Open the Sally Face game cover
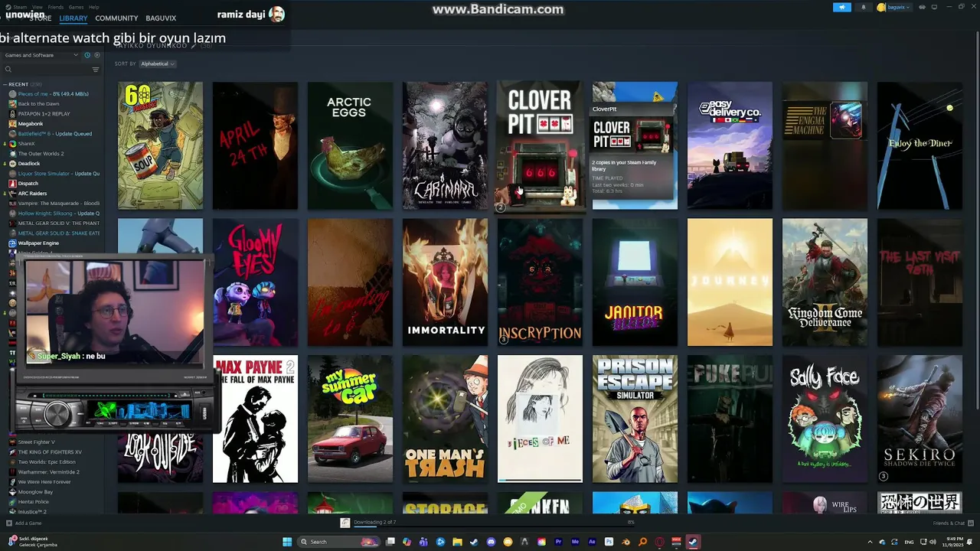Image resolution: width=980 pixels, height=551 pixels. [x=825, y=419]
